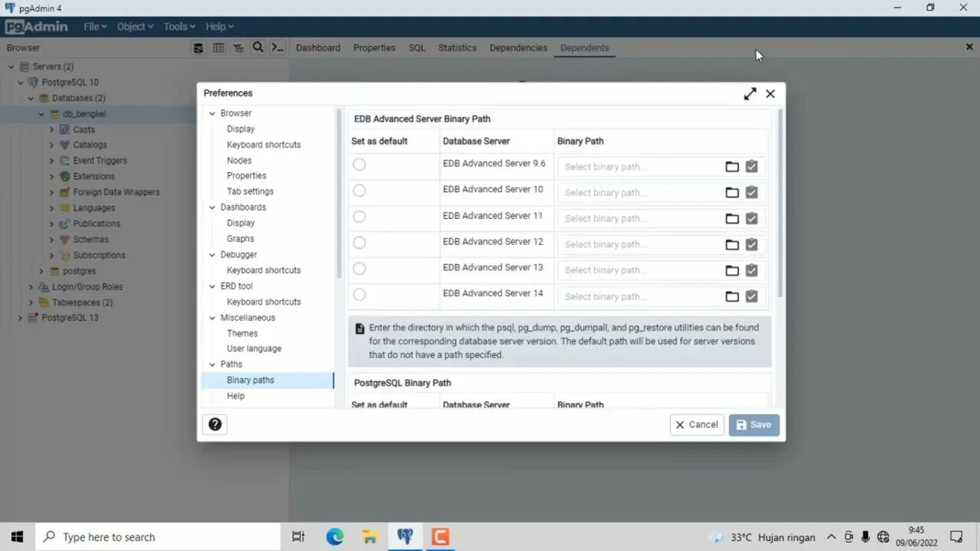This screenshot has width=980, height=551.
Task: Collapse the Paths section in Preferences tree
Action: 212,364
